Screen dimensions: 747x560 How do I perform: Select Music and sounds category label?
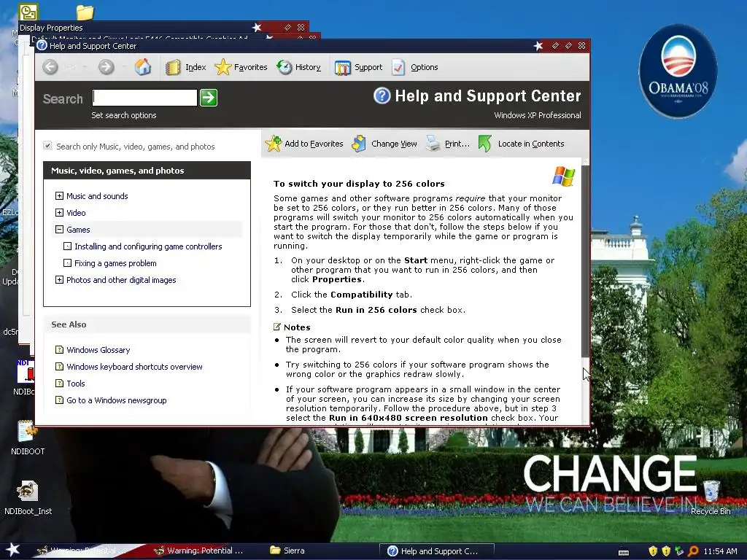(x=97, y=196)
